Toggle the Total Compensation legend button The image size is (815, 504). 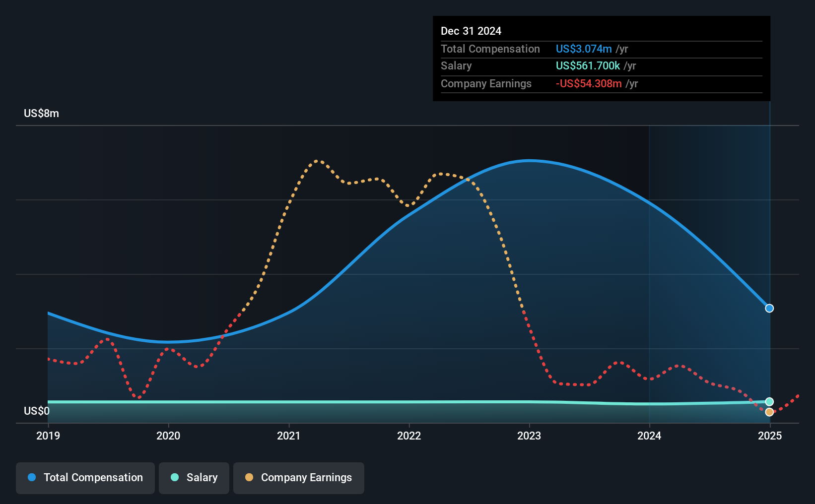click(x=85, y=478)
